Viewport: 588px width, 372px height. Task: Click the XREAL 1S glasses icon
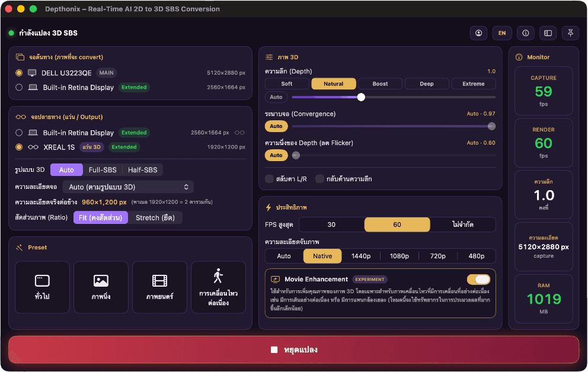coord(33,147)
